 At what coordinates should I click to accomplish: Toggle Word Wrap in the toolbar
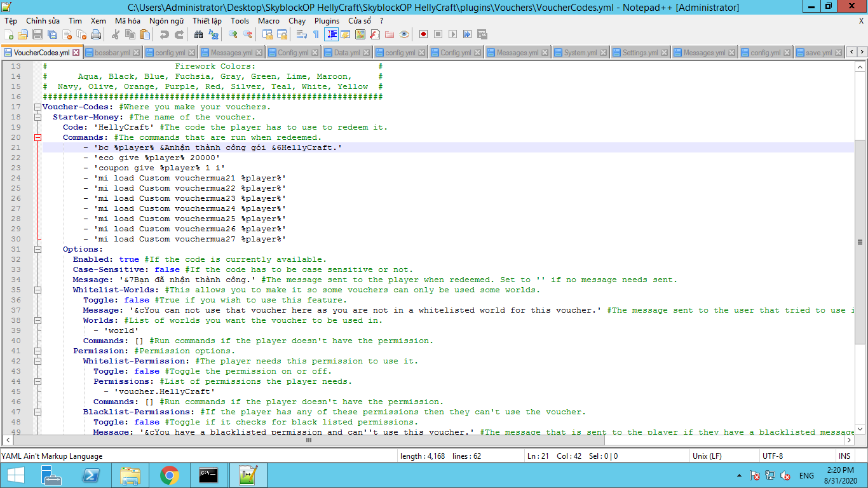(302, 34)
